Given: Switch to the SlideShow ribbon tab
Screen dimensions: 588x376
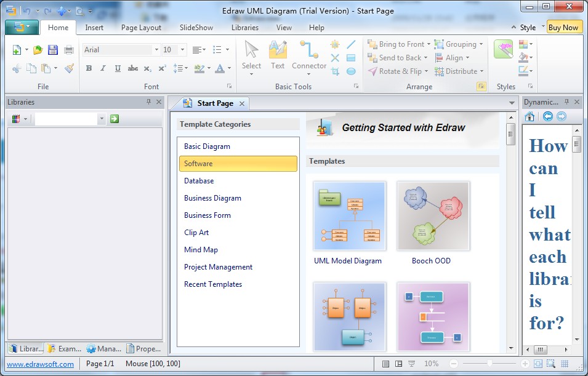Looking at the screenshot, I should 196,28.
